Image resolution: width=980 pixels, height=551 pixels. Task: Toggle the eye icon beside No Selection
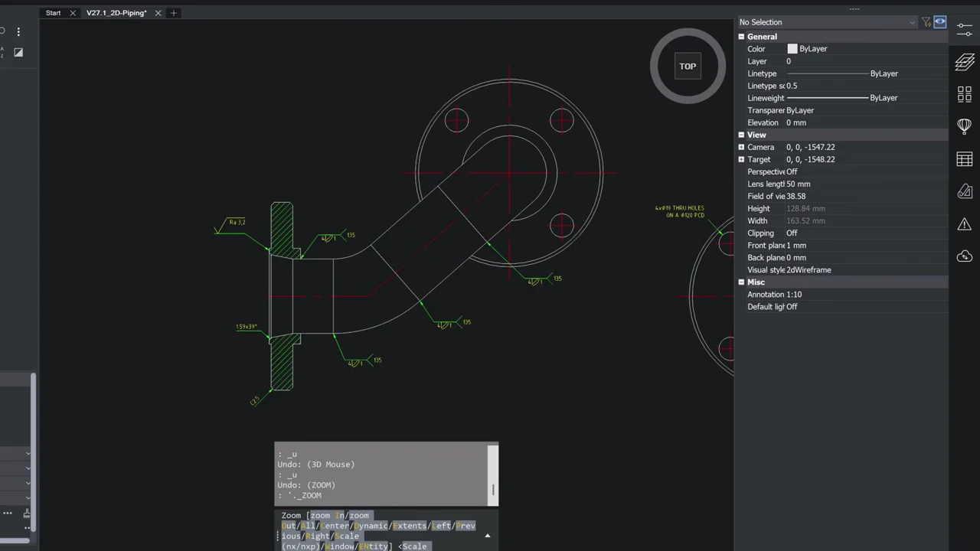(939, 22)
